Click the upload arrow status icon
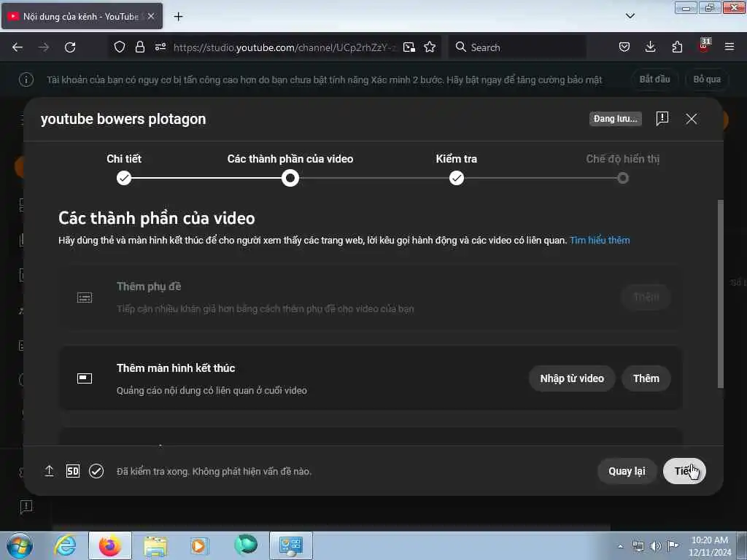Screen dimensions: 747x560 [x=49, y=471]
